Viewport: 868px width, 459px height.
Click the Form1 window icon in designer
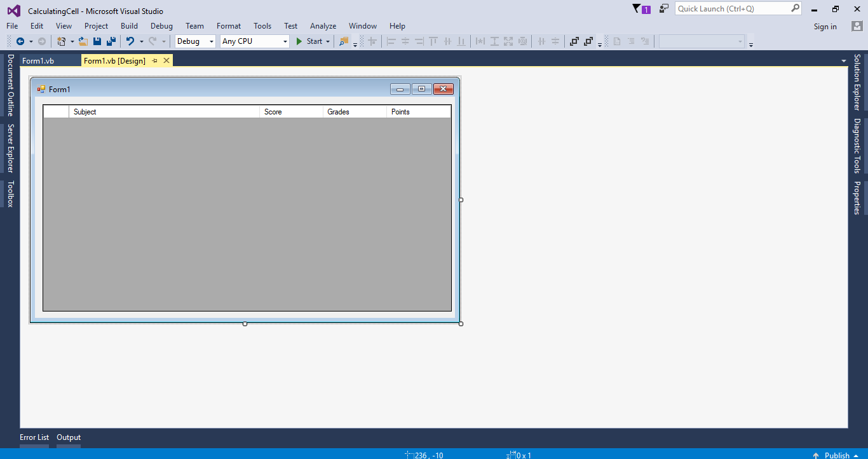pyautogui.click(x=41, y=89)
